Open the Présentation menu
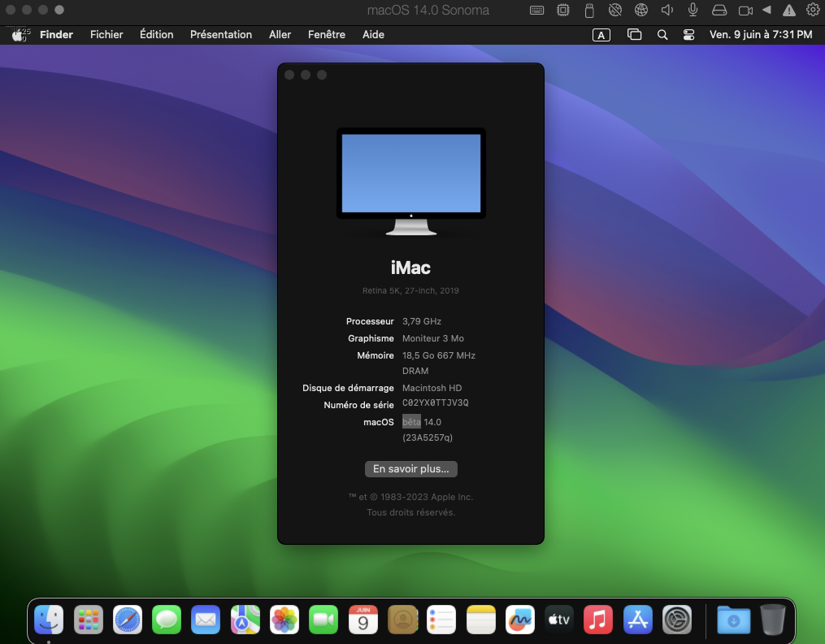The image size is (825, 644). coord(221,35)
